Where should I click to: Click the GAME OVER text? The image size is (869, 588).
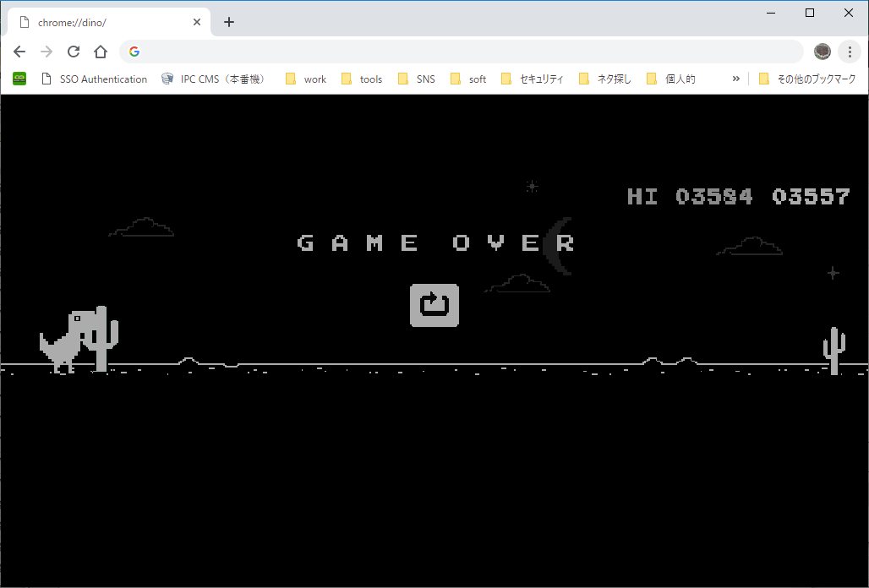[435, 242]
